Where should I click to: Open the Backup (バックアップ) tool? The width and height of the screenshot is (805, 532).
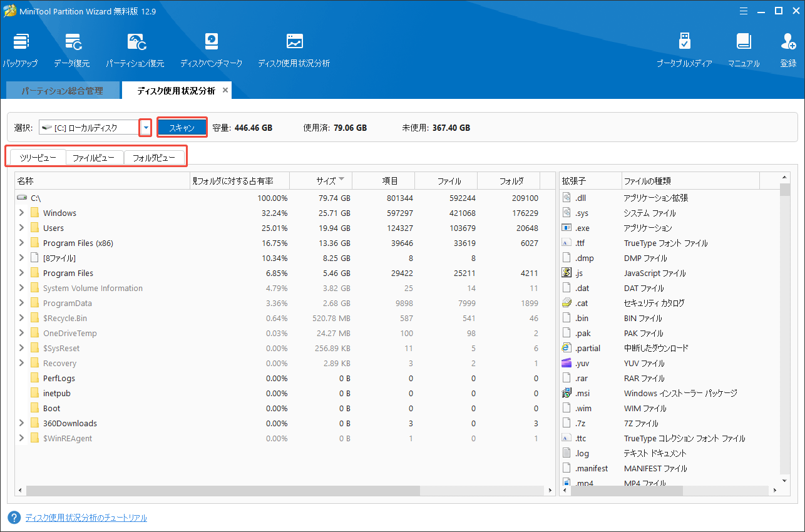(x=20, y=50)
